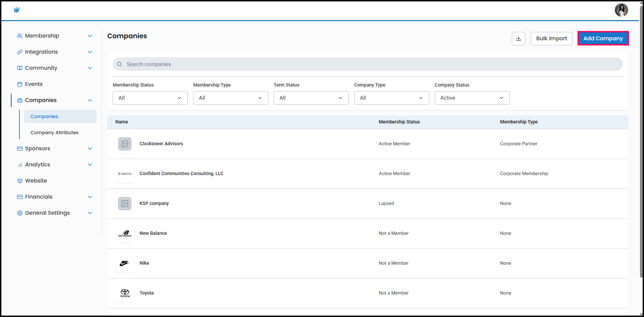The width and height of the screenshot is (644, 317).
Task: Click the Toyota logo thumbnail
Action: (x=125, y=293)
